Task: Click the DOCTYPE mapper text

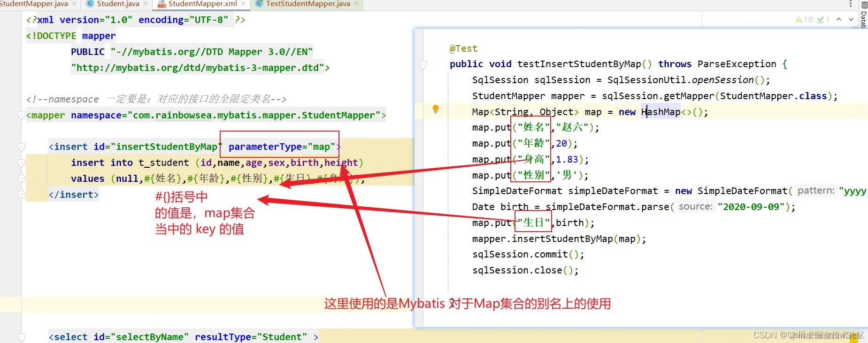Action: point(71,36)
